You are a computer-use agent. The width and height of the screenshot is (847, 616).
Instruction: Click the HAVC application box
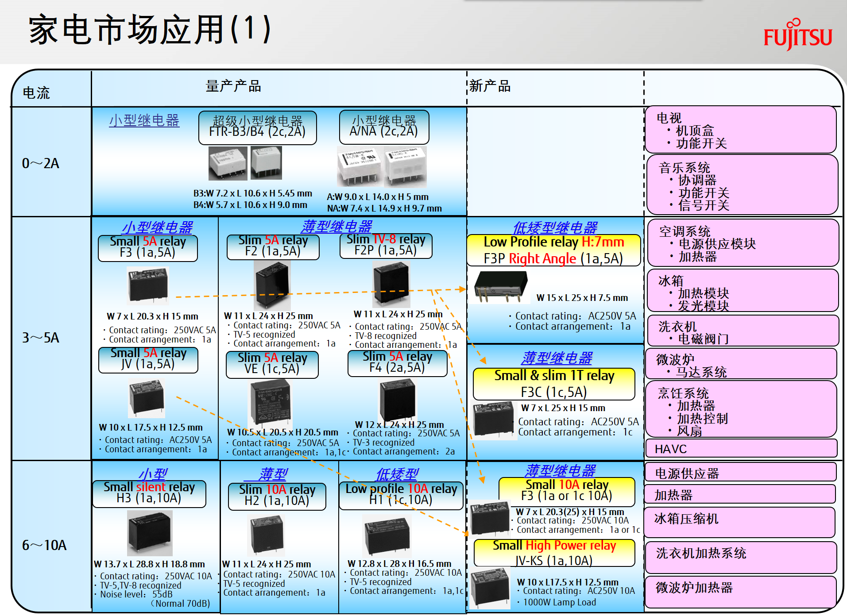point(742,448)
